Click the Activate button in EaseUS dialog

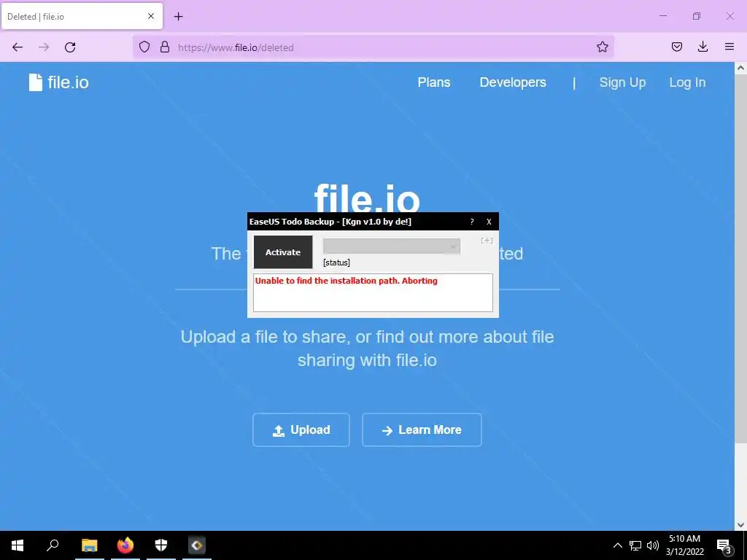(283, 252)
